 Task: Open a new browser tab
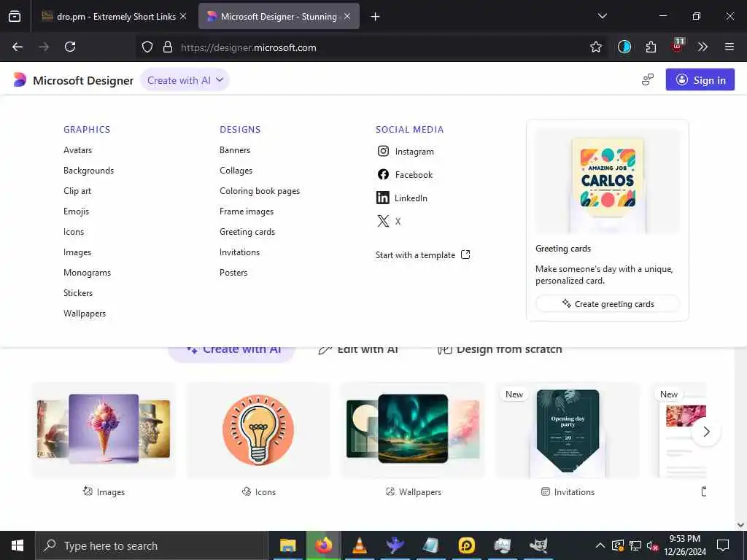point(376,17)
